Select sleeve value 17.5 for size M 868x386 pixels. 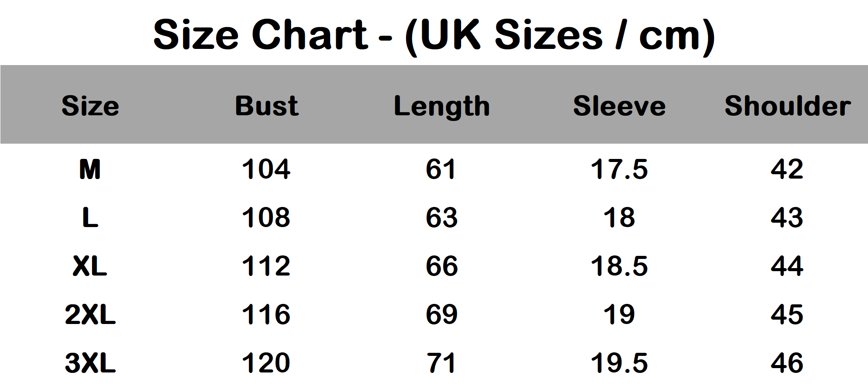619,169
